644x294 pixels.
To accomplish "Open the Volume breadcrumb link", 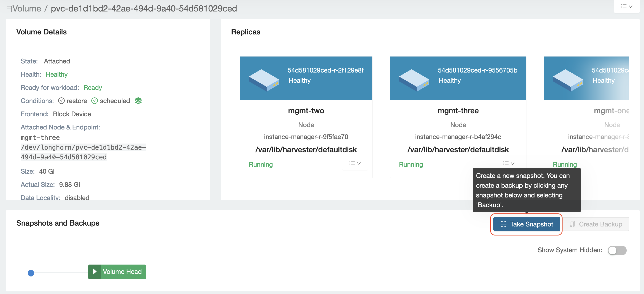I will (x=27, y=8).
